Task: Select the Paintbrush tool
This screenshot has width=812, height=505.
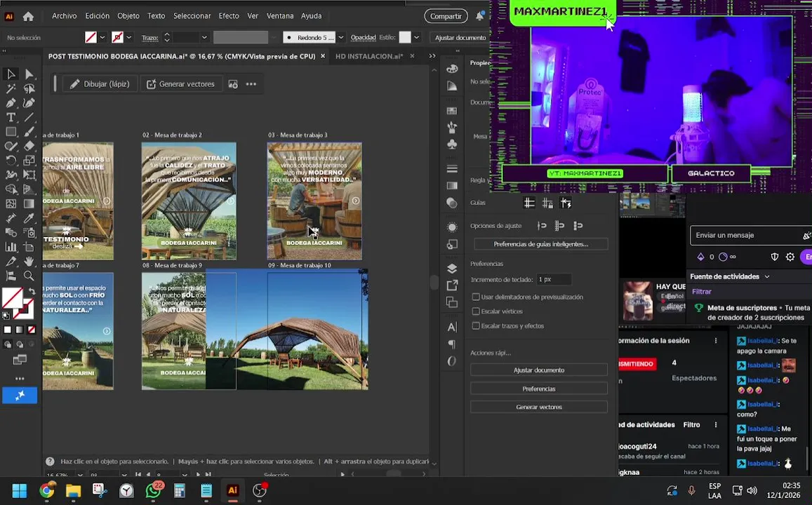Action: tap(29, 132)
